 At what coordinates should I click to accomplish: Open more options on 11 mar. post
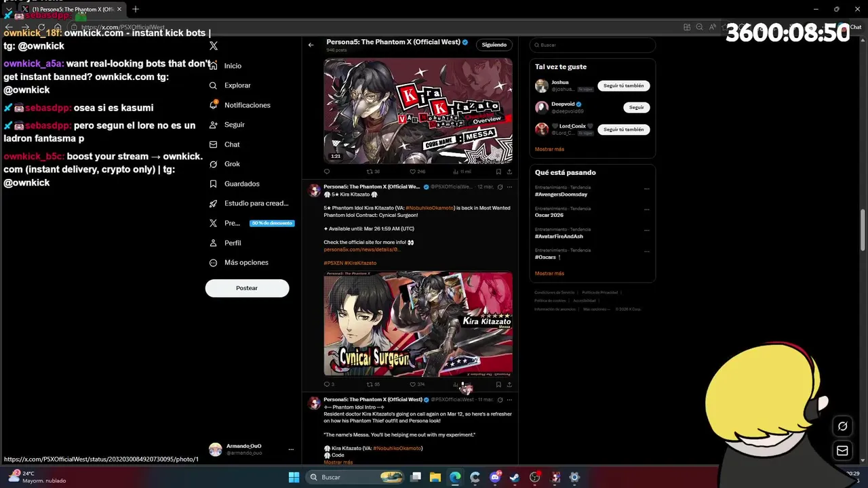click(510, 400)
